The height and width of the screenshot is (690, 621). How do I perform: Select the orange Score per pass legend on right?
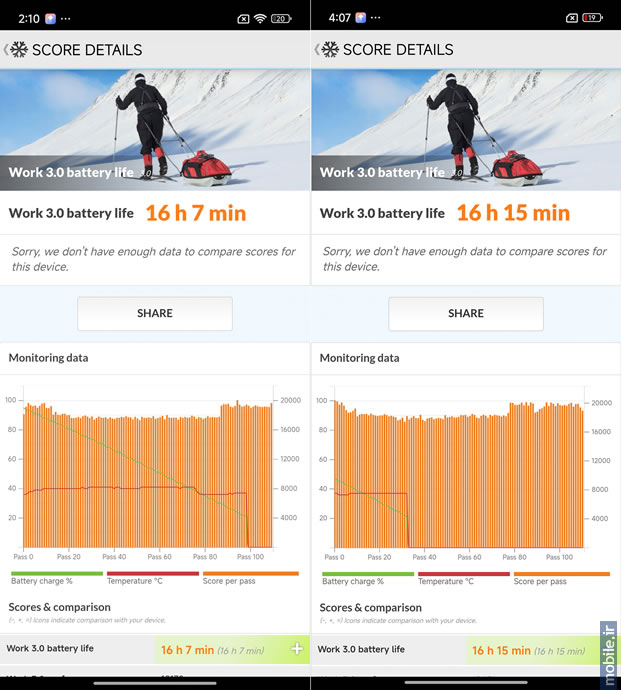coord(562,578)
